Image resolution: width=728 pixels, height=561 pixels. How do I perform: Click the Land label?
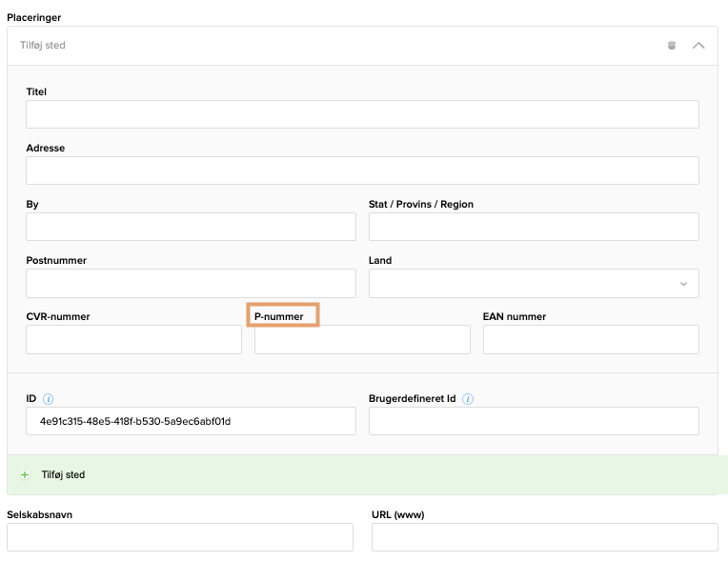[380, 260]
